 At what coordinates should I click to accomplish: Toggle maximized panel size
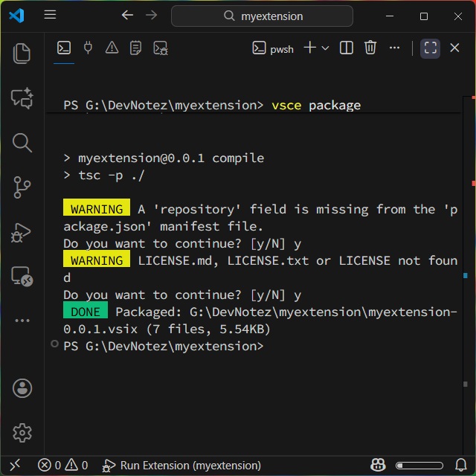click(430, 48)
